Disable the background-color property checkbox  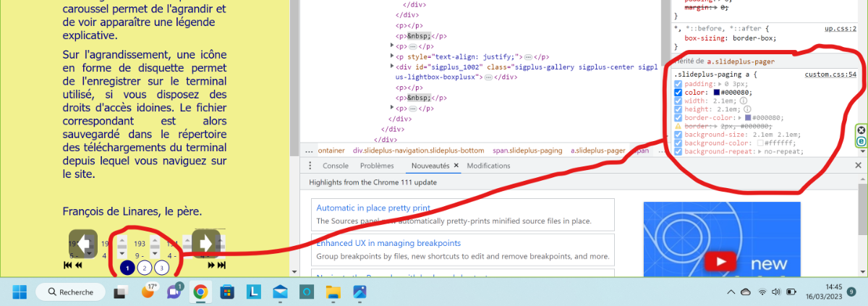[678, 143]
